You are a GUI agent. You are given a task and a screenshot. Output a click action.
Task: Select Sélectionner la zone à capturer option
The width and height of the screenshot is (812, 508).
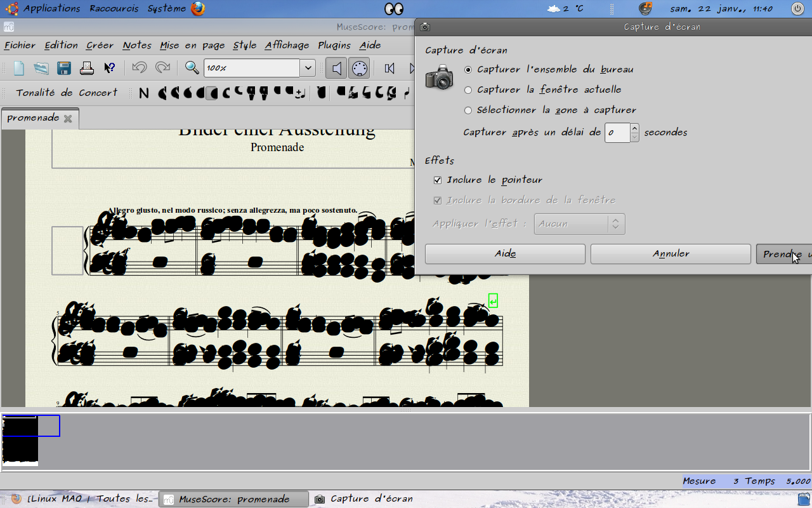coord(550,110)
